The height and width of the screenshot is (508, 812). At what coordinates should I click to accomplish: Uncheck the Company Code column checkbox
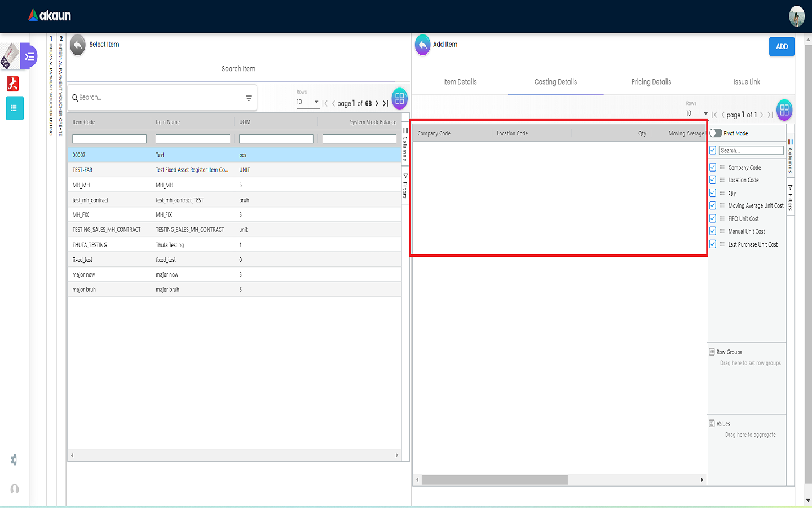pos(713,168)
